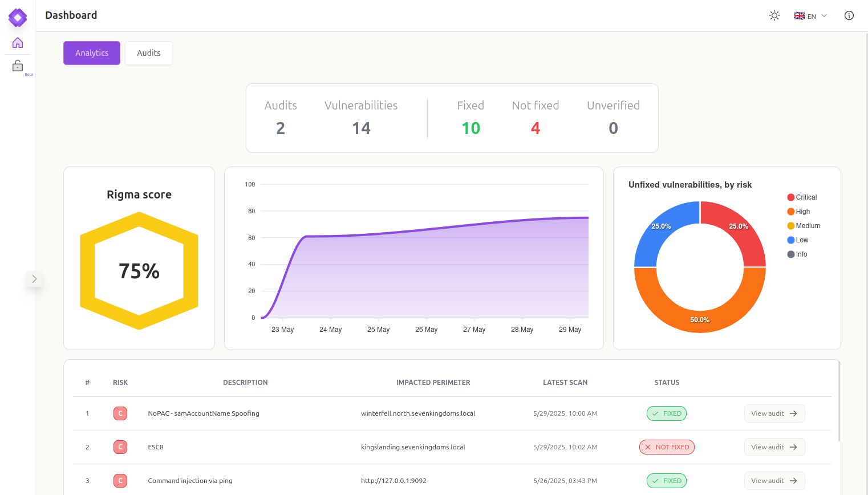Click the NOT FIXED status badge on ESC8 row

(667, 447)
